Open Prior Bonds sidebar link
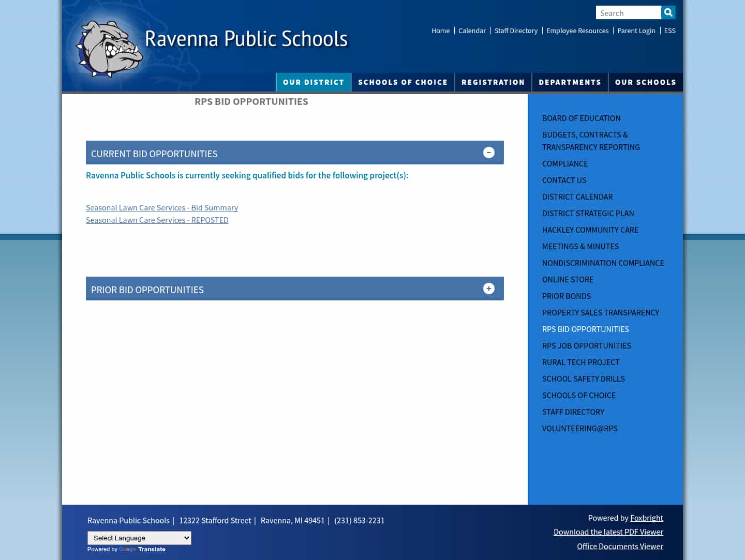 (567, 296)
